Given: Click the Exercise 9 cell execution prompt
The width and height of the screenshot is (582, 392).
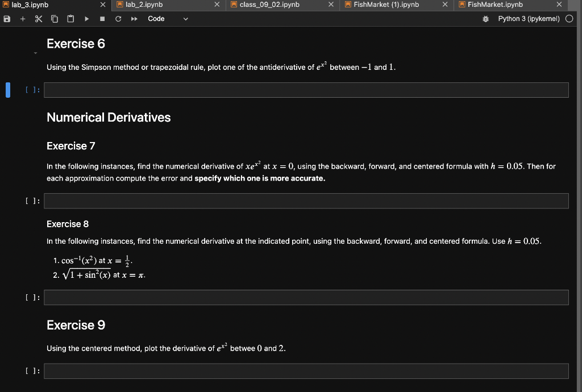Looking at the screenshot, I should coord(32,371).
